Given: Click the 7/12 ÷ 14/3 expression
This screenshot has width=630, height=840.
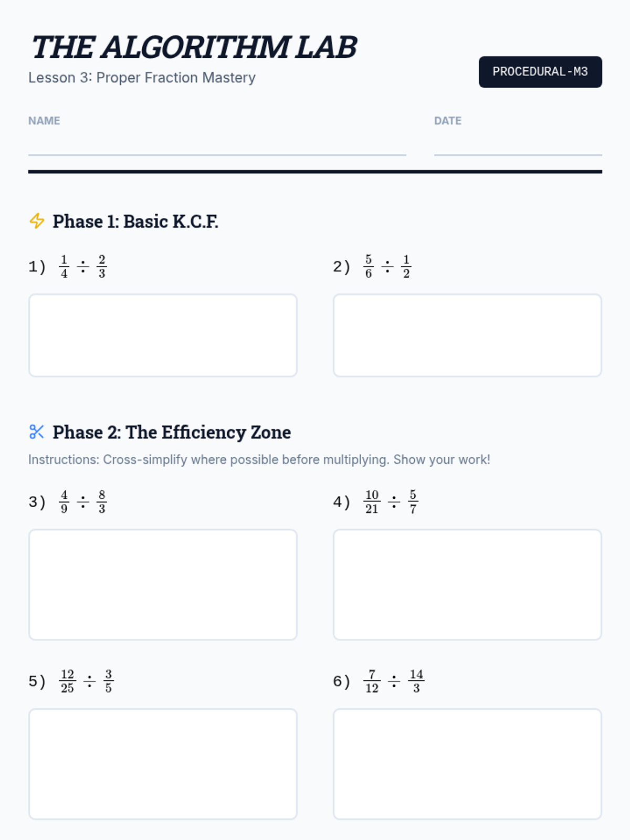Looking at the screenshot, I should [394, 681].
